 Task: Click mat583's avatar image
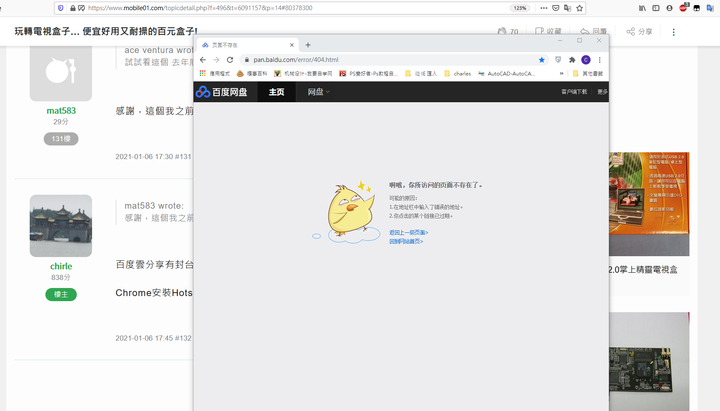click(61, 73)
